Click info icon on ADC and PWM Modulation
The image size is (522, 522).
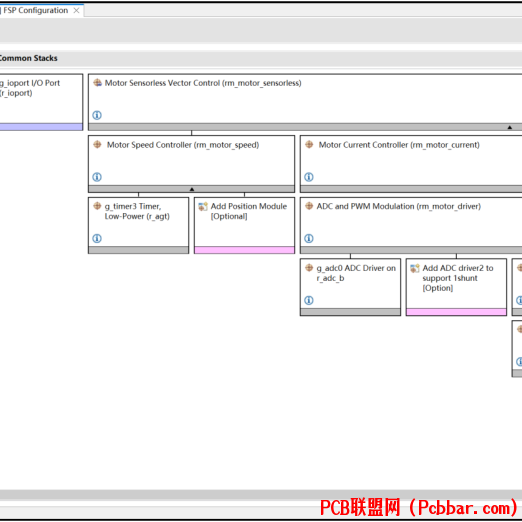[x=309, y=238]
